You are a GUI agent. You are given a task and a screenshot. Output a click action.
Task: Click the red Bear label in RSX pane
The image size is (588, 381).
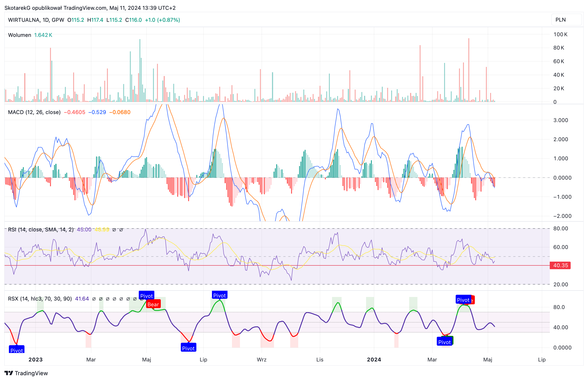[x=153, y=304]
